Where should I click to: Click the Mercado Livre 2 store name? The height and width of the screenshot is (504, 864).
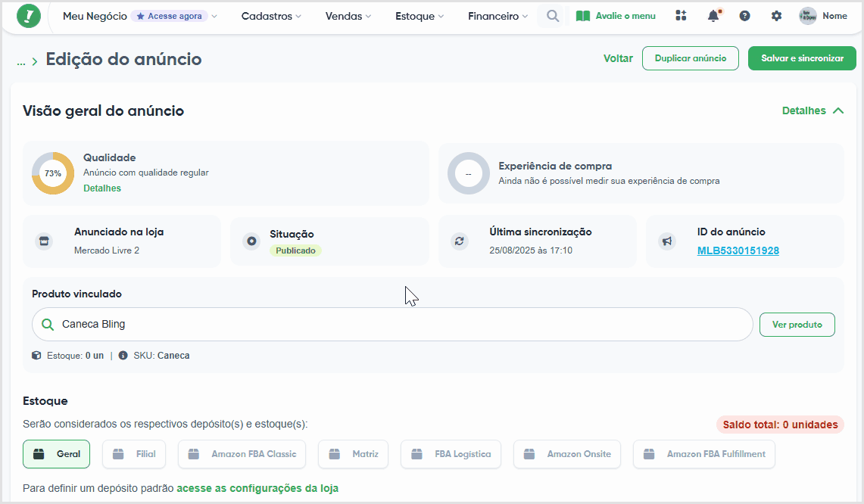[x=107, y=250]
